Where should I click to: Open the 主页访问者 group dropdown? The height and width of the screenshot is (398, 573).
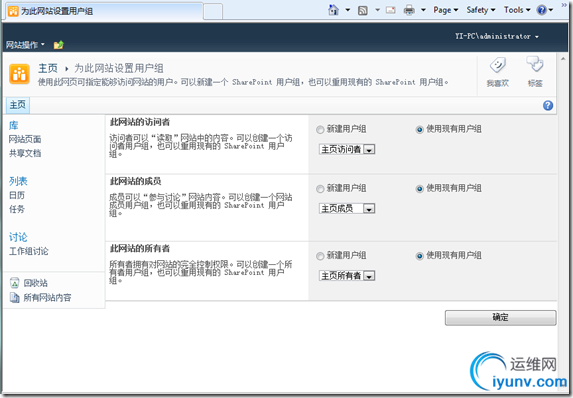(x=347, y=149)
